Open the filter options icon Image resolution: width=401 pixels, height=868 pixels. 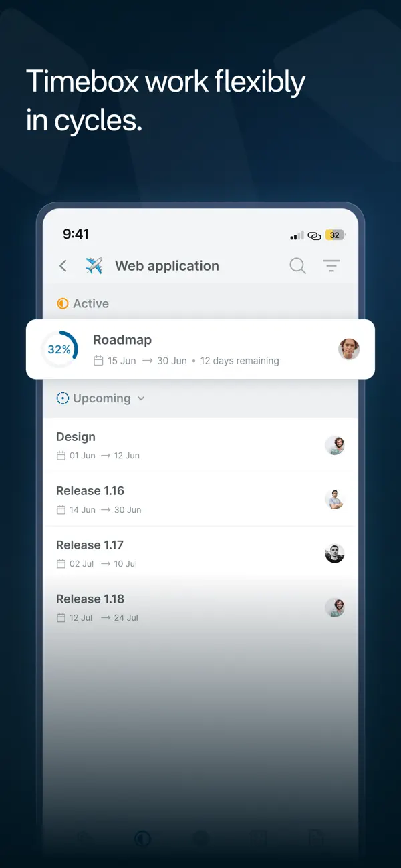[331, 266]
